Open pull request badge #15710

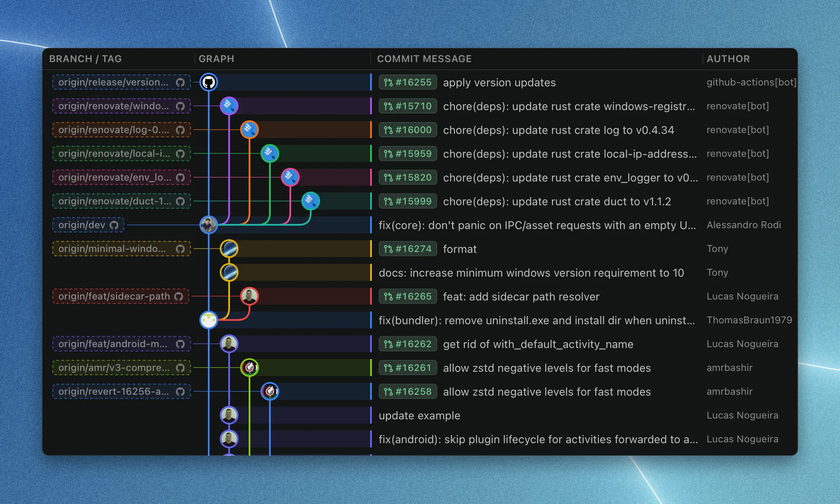(407, 106)
